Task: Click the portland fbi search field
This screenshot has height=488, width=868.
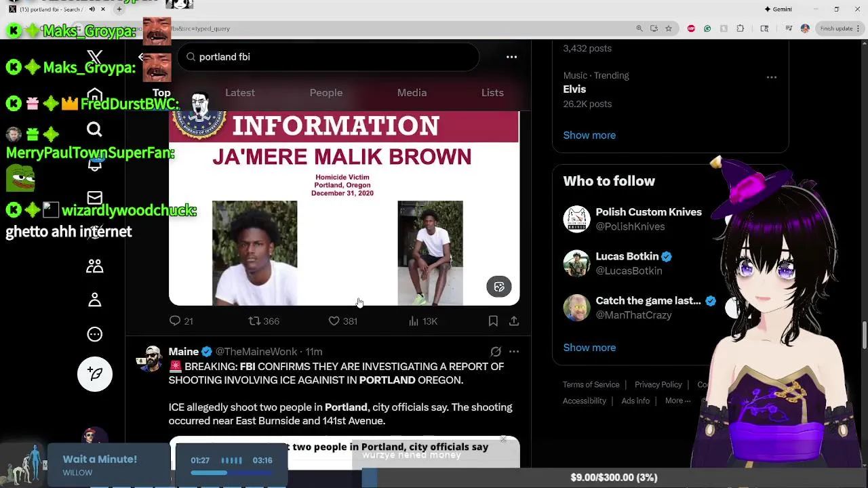Action: 328,57
